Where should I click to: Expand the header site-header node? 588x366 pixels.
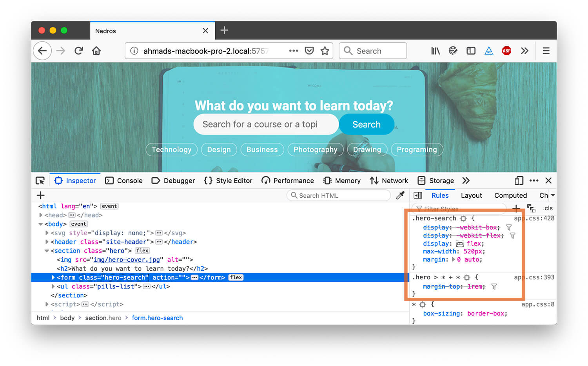click(x=47, y=242)
